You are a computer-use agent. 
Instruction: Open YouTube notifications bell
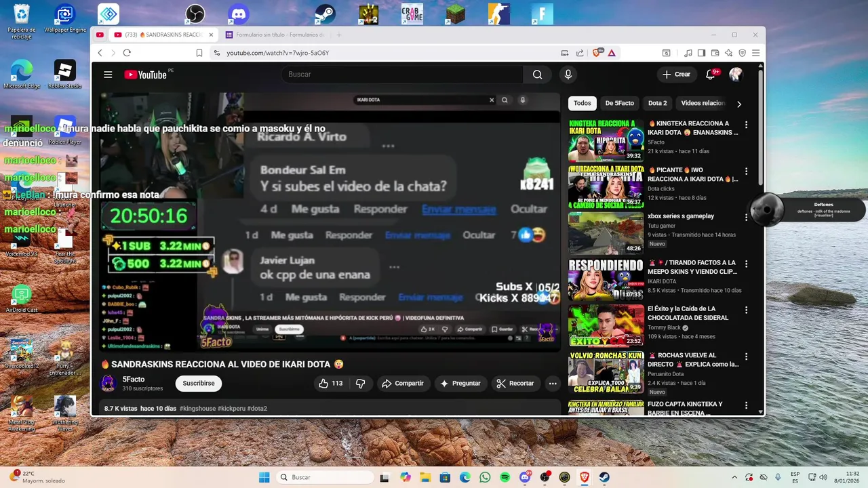[x=711, y=75]
